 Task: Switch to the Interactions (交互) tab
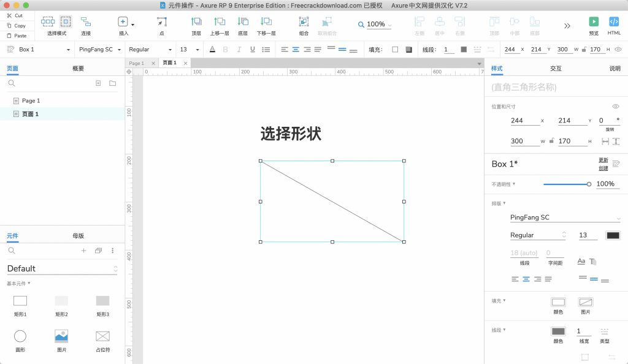556,69
